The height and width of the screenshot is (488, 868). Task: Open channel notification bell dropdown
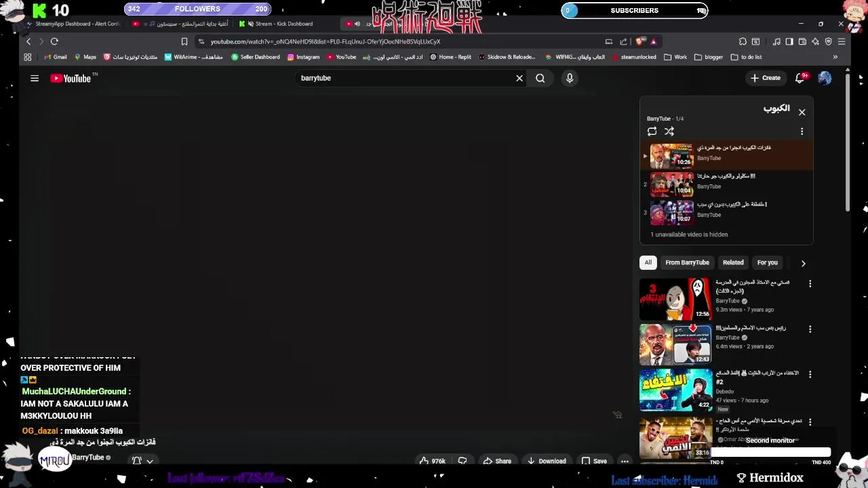click(x=142, y=460)
